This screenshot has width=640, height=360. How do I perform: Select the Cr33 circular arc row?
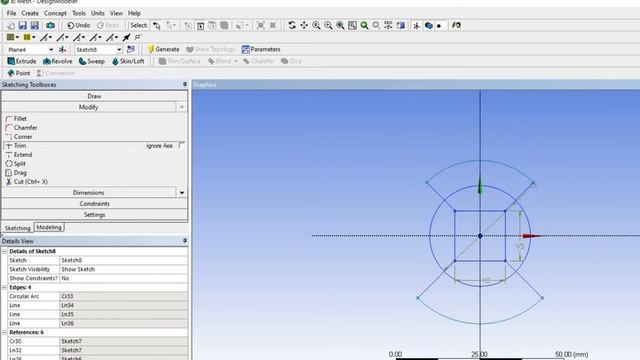[x=98, y=296]
